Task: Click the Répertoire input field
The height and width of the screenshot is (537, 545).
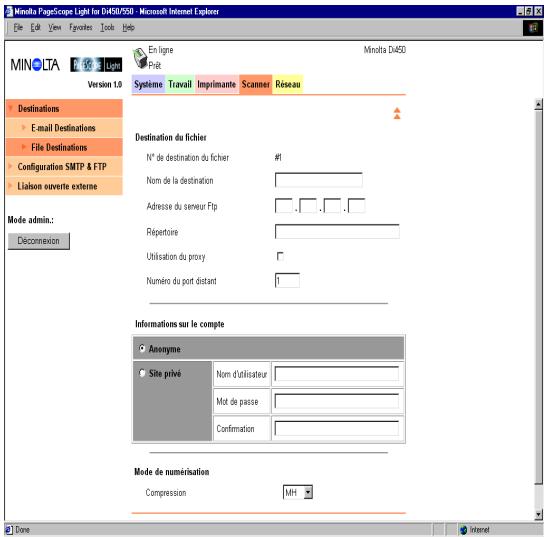Action: tap(337, 231)
